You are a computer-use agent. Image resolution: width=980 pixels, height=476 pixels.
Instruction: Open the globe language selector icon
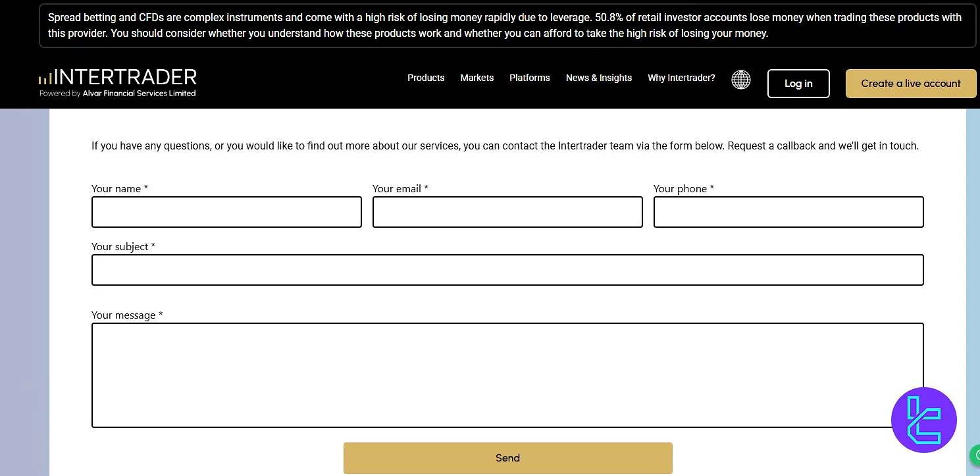pos(740,79)
